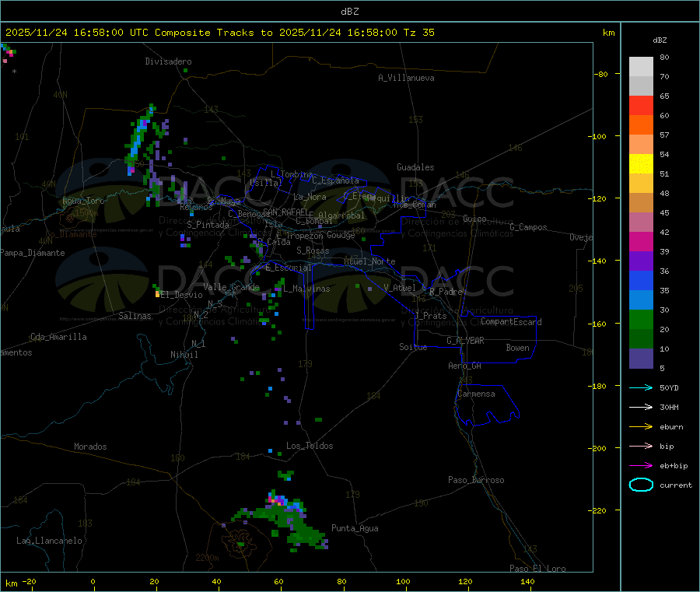Viewport: 700px width, 592px height.
Task: Click the Valle_Grande map label
Action: (x=231, y=287)
